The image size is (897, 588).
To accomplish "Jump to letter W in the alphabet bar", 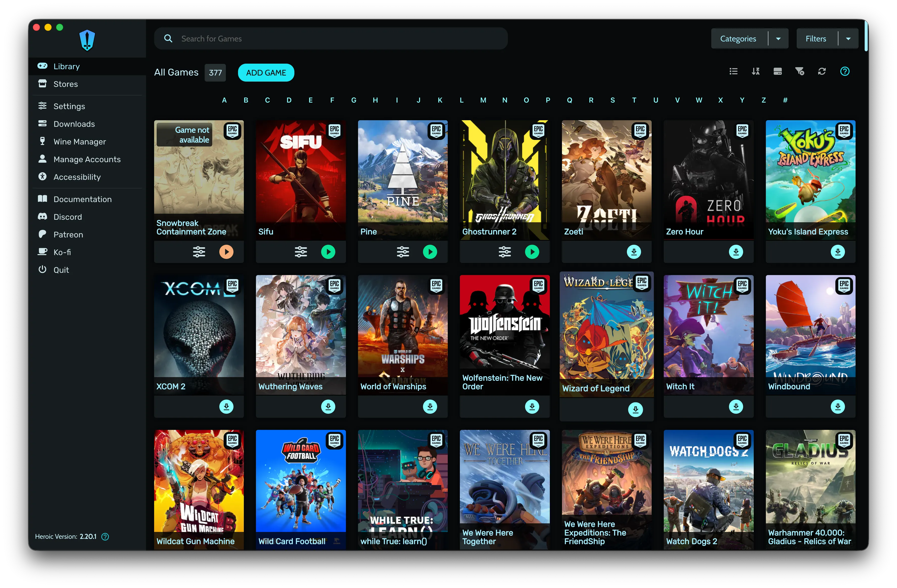I will coord(699,100).
